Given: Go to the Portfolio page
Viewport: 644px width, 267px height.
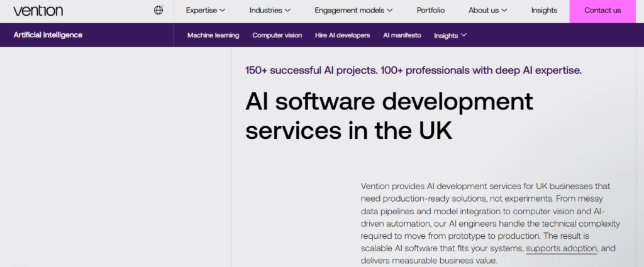Looking at the screenshot, I should click(430, 11).
